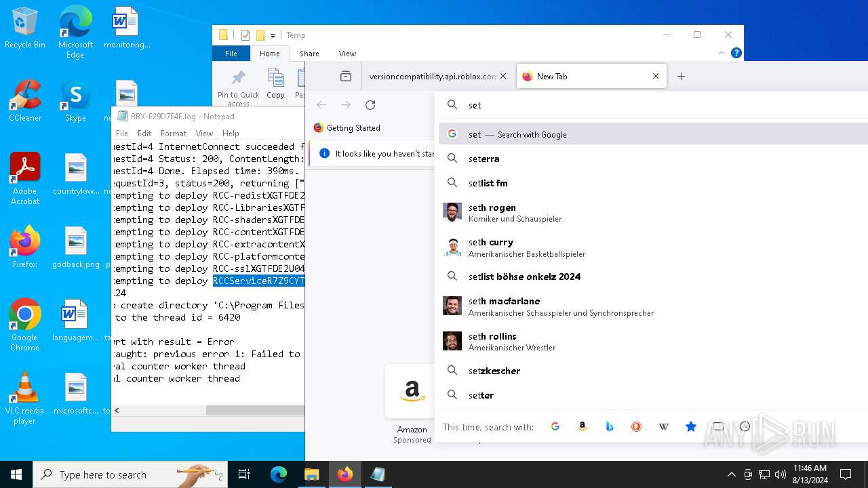
Task: Click taskbar search box
Action: [x=130, y=474]
